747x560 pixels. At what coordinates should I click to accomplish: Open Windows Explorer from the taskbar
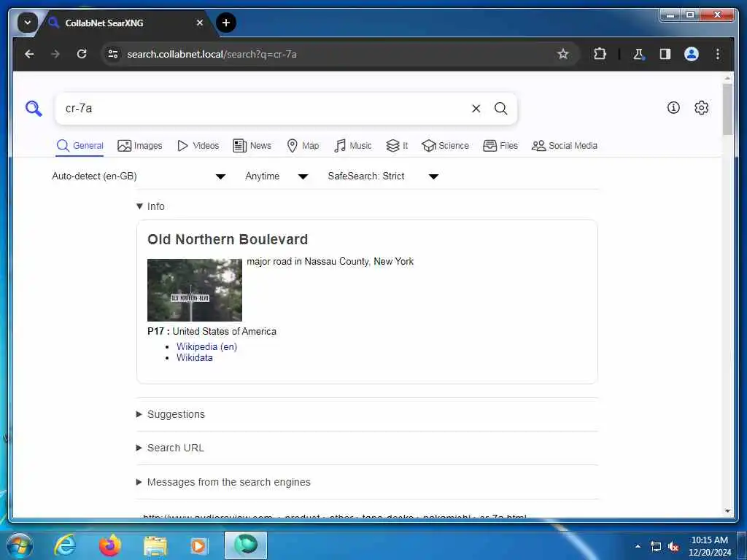(x=155, y=546)
